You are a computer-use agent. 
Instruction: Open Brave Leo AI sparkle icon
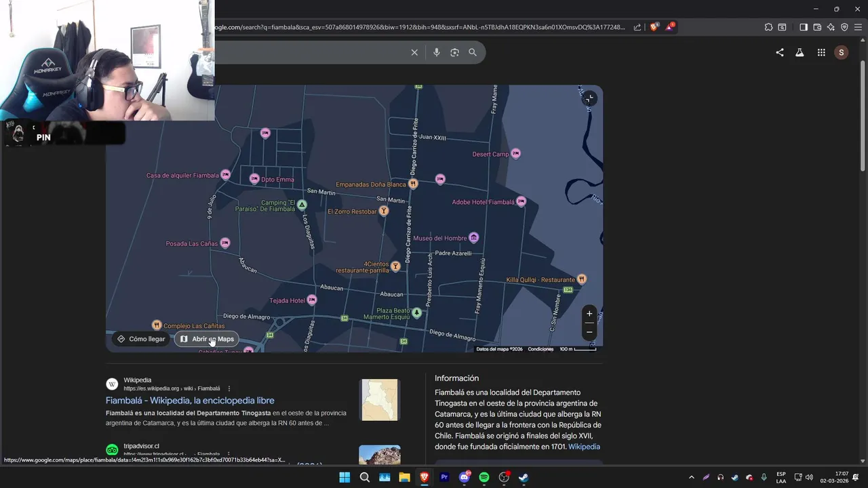click(x=831, y=27)
